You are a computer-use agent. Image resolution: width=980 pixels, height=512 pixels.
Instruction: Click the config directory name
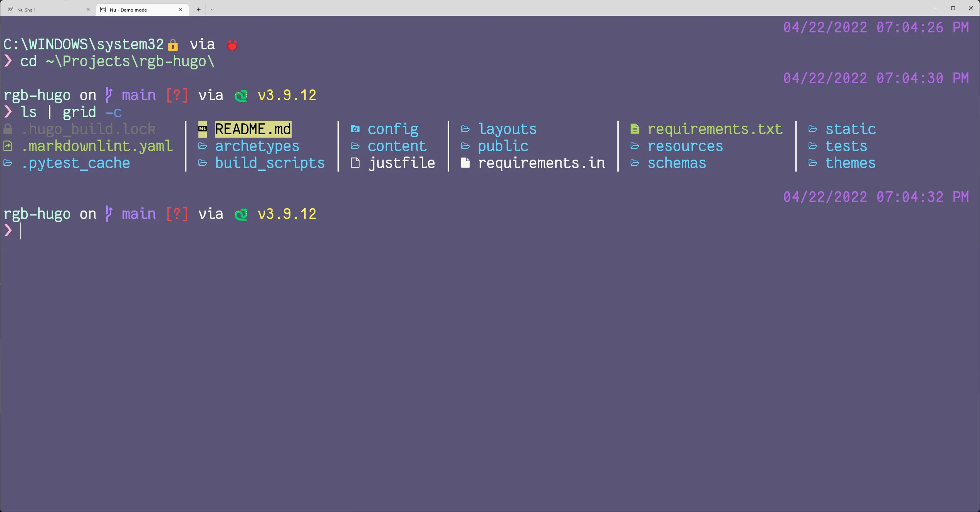pos(393,129)
